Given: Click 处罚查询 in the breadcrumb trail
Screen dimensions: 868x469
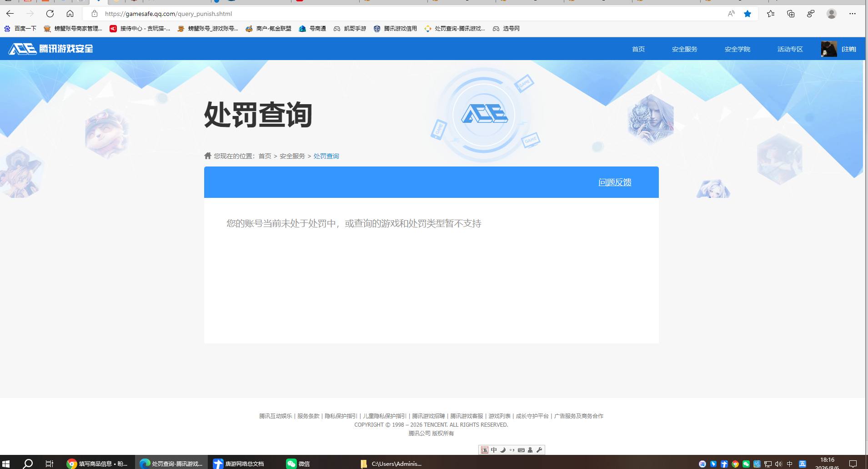Looking at the screenshot, I should point(326,156).
